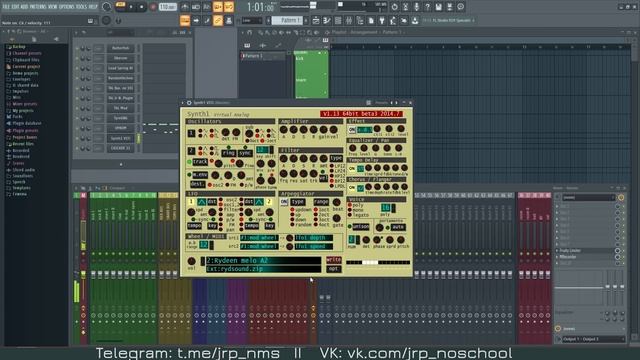This screenshot has width=640, height=360.
Task: Click the question mark help icon
Action: click(427, 7)
